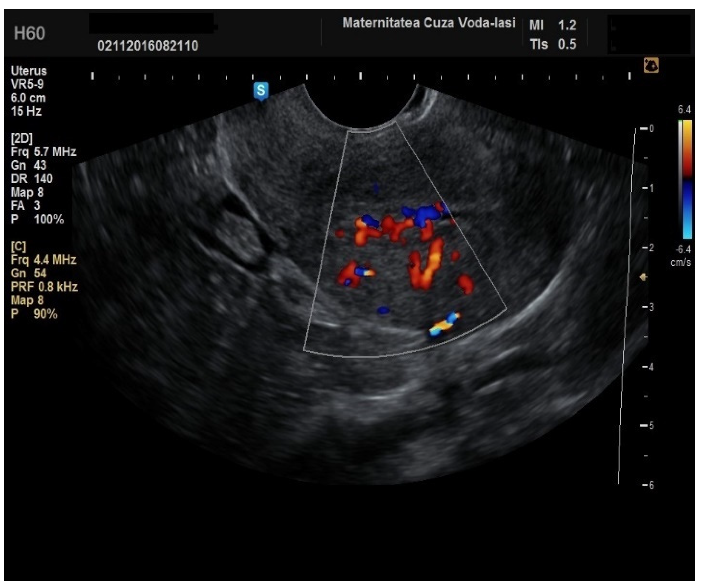Click the exam ID 02112016082110
The image size is (702, 588).
point(148,46)
